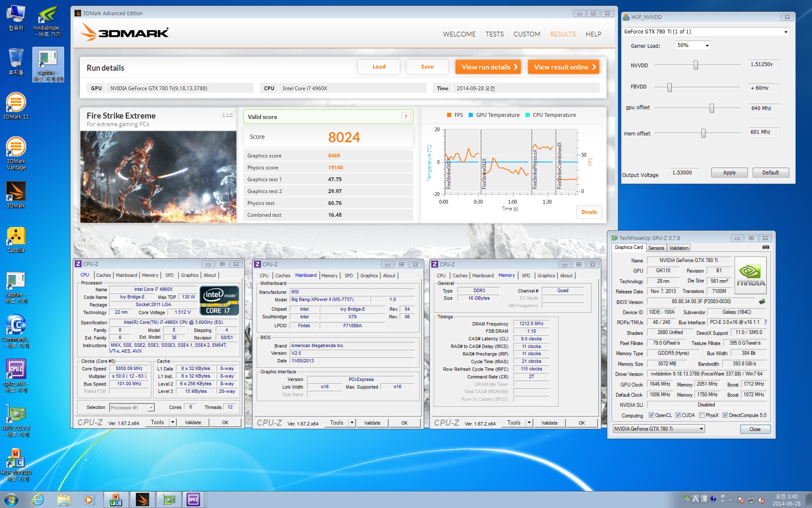Click the Fire Strike Extreme thumbnail image
This screenshot has height=508, width=812.
[158, 177]
